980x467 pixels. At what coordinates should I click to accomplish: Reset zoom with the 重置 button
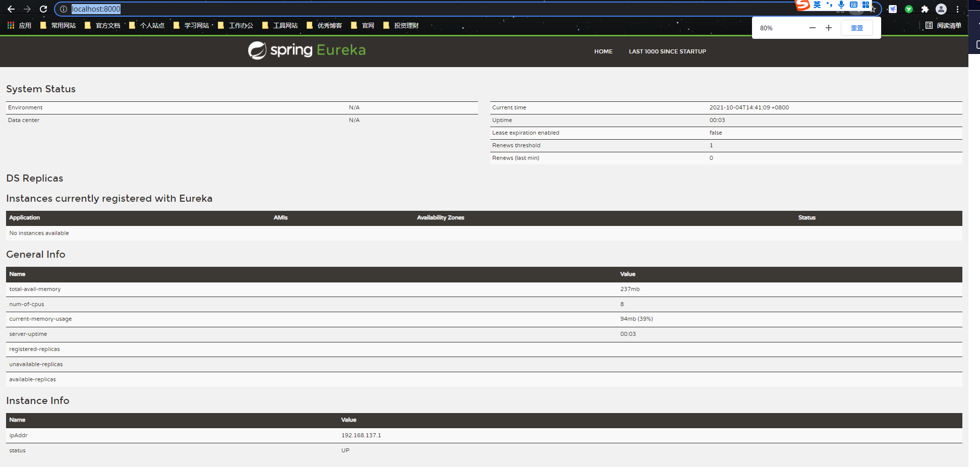tap(857, 28)
